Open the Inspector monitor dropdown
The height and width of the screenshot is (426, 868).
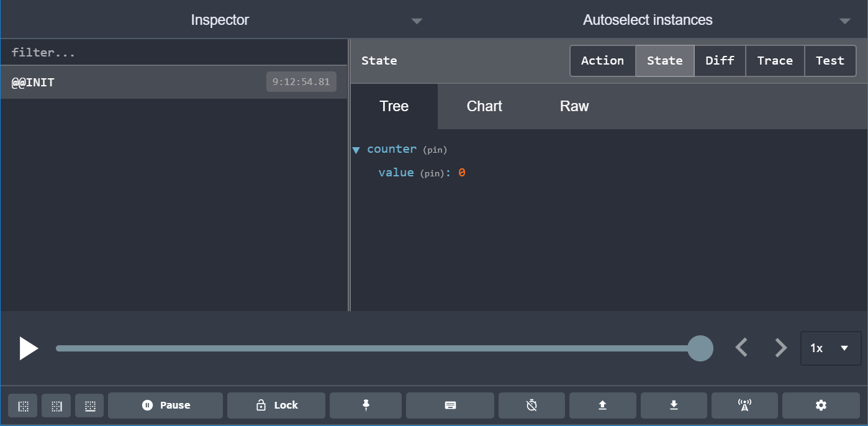pos(417,20)
